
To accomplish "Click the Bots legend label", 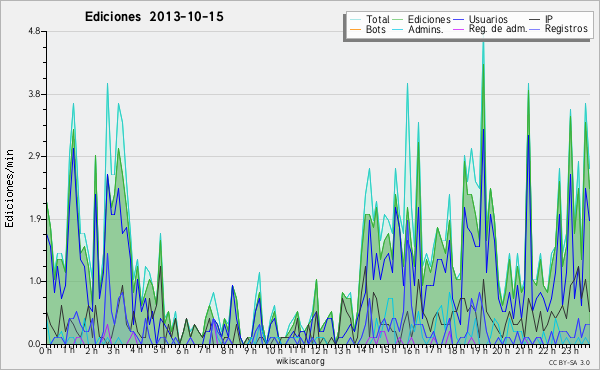I will click(376, 29).
